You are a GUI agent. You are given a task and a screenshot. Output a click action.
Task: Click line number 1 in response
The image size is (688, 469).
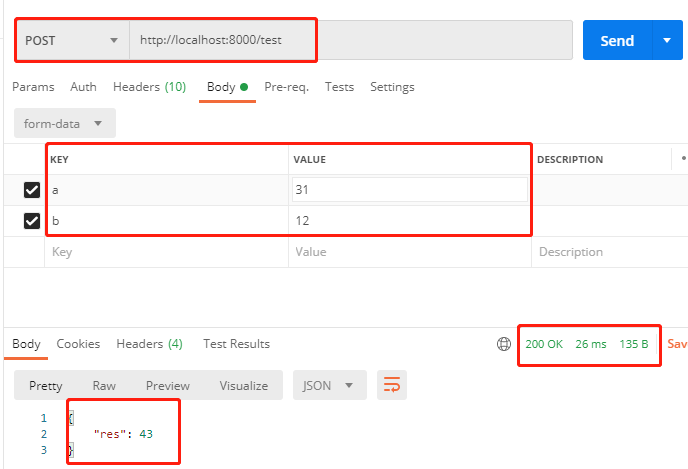[43, 418]
